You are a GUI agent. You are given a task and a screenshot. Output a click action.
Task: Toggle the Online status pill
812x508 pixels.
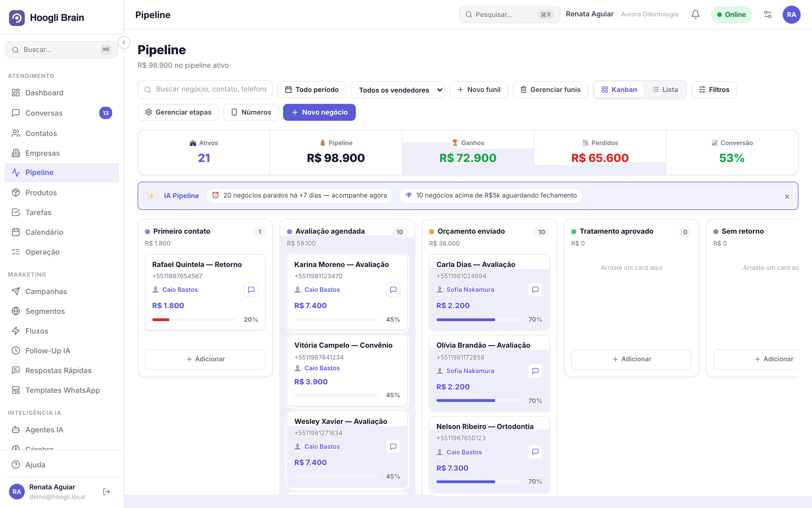coord(731,14)
